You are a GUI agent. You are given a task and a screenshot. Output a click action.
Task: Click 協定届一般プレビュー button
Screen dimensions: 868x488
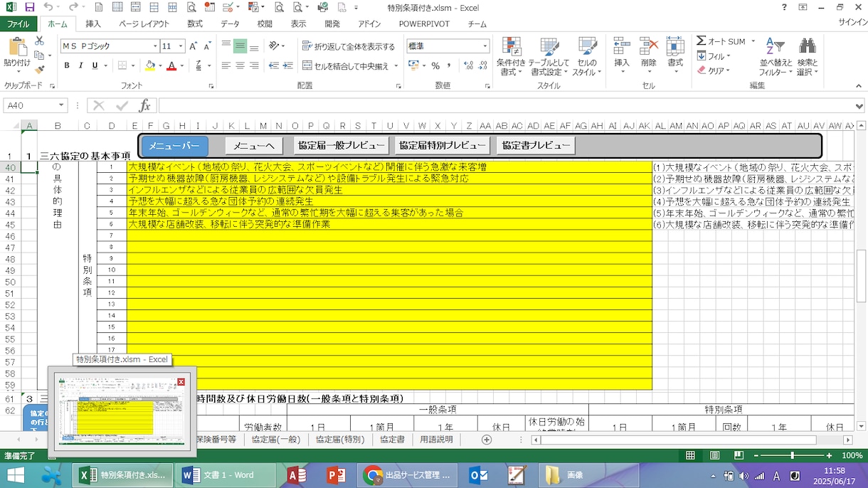pos(342,146)
